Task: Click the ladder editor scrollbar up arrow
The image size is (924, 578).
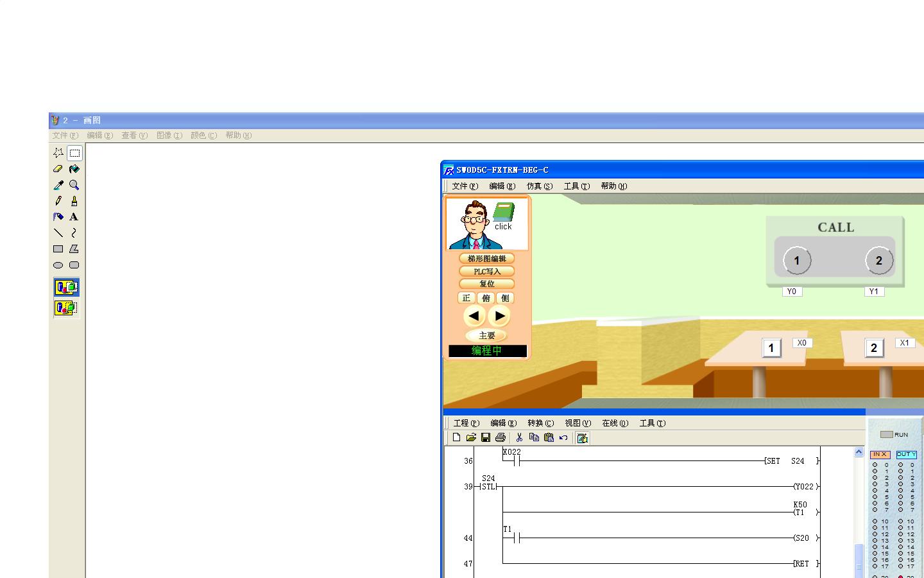Action: tap(859, 453)
